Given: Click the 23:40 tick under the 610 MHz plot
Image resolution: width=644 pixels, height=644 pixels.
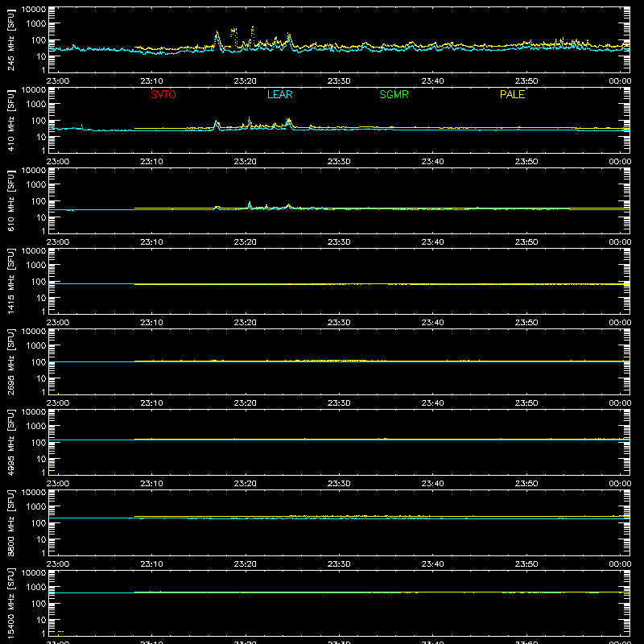Looking at the screenshot, I should [x=432, y=242].
